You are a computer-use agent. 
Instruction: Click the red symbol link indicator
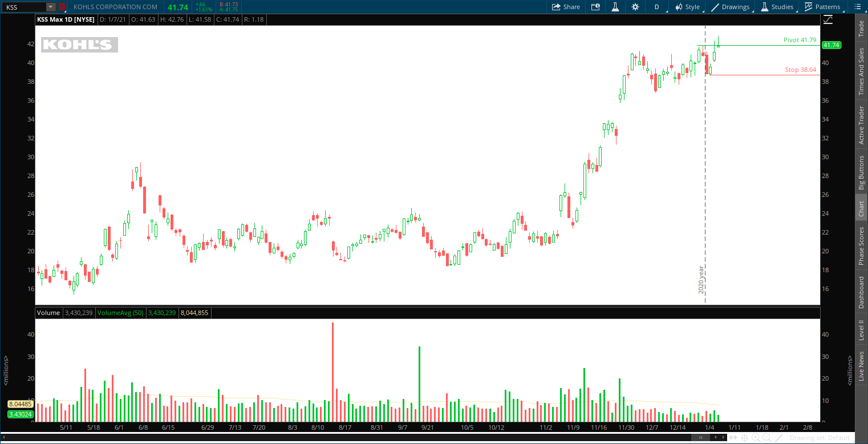[62, 7]
